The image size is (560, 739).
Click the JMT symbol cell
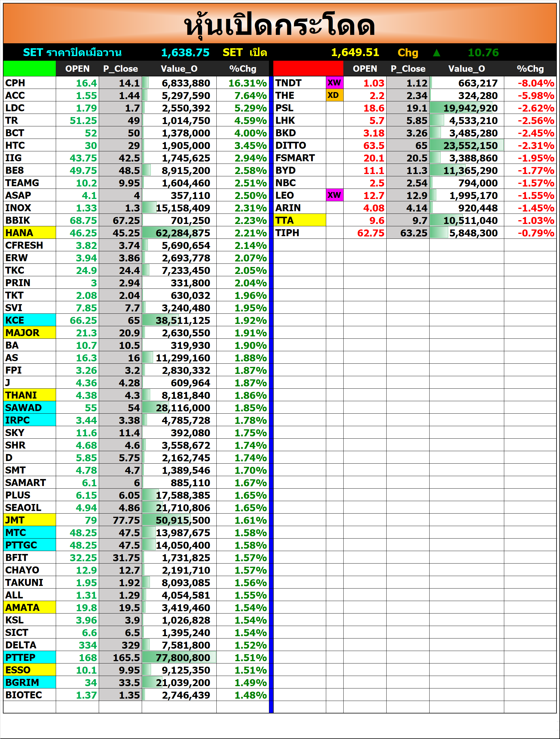coord(29,520)
